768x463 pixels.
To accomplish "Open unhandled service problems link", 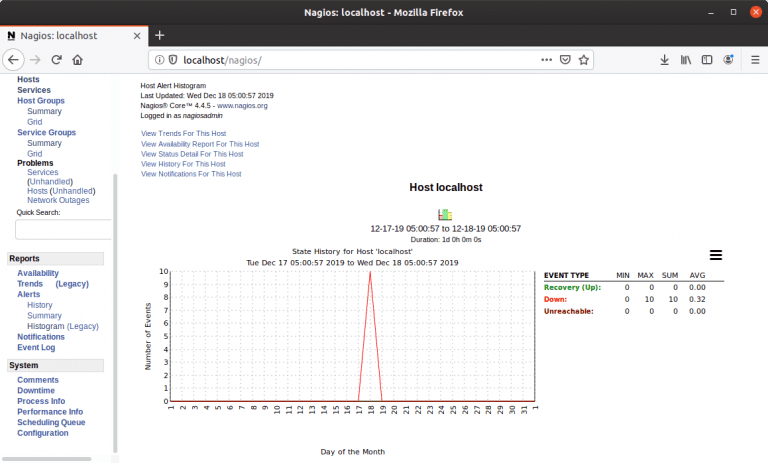I will (50, 182).
